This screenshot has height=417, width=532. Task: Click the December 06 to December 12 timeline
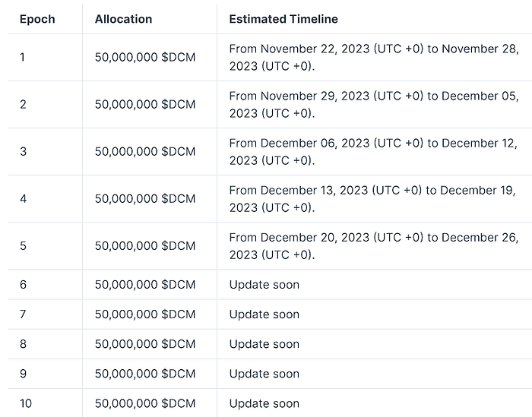pyautogui.click(x=372, y=151)
